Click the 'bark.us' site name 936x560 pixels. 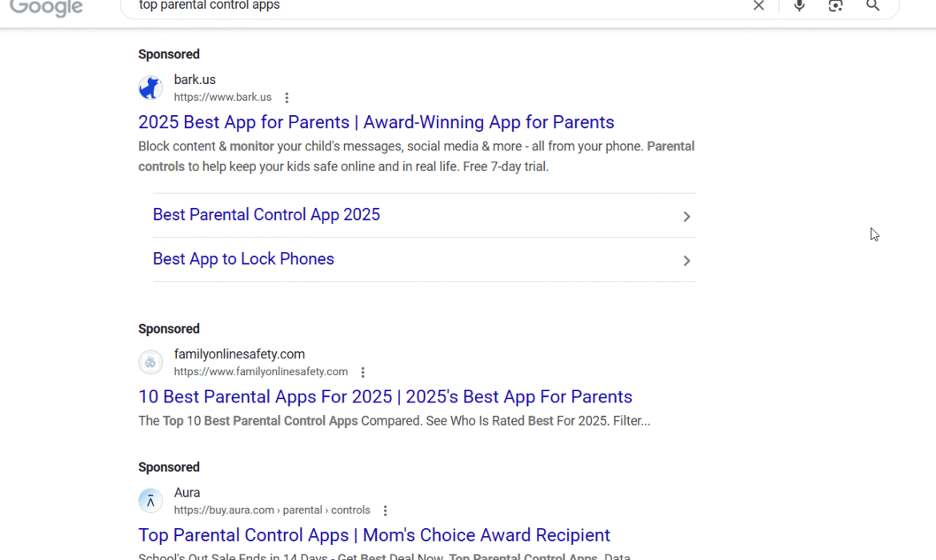194,79
